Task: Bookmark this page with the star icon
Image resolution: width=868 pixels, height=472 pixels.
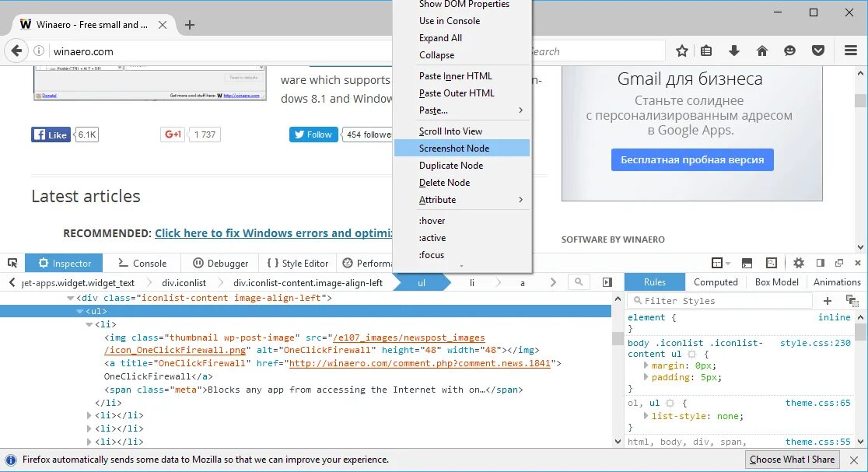Action: tap(682, 51)
